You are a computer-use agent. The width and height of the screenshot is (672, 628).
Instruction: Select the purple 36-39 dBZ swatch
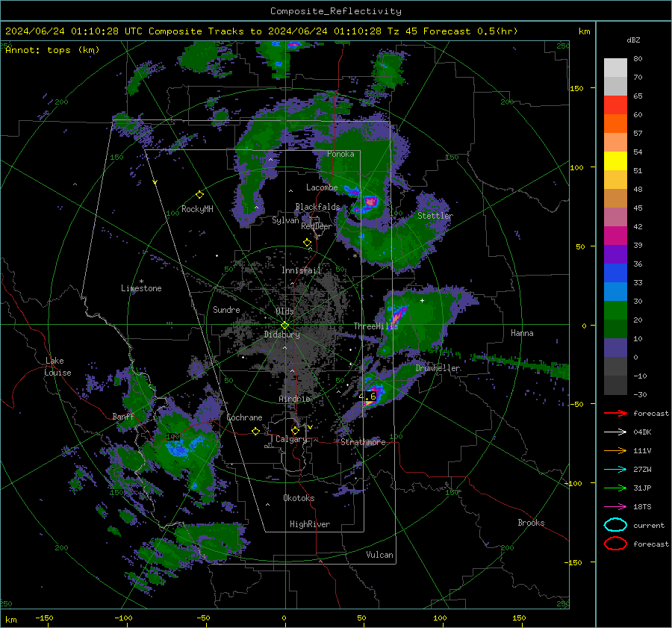tap(615, 254)
